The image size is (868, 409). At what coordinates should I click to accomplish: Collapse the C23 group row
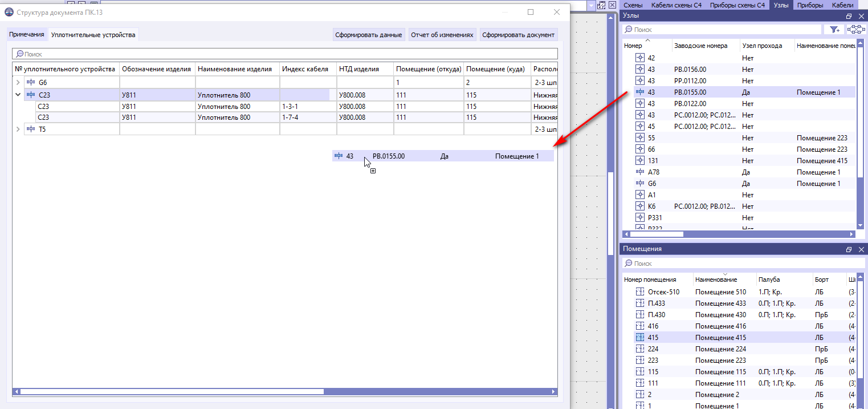click(x=17, y=94)
